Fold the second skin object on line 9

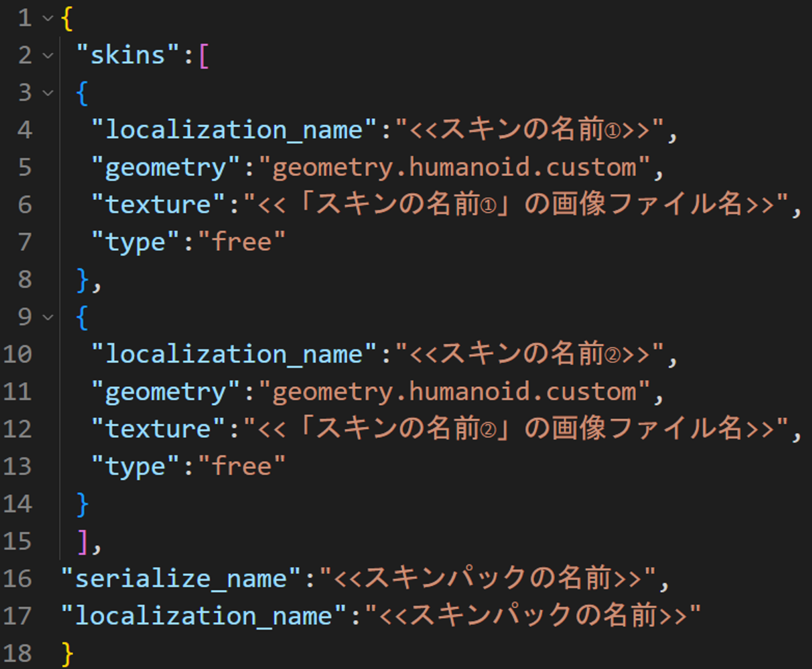tap(48, 317)
